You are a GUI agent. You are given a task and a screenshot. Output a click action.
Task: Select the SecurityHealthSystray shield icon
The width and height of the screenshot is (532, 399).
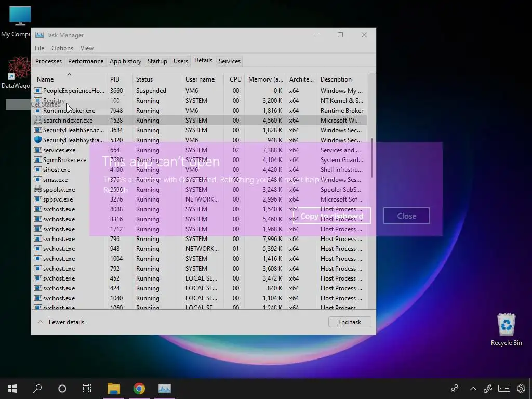point(38,140)
